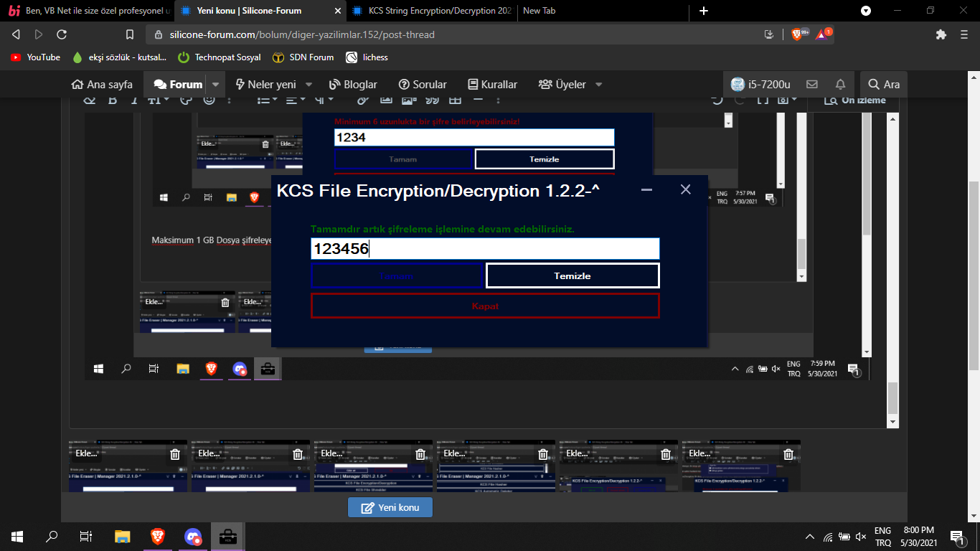Viewport: 980px width, 551px height.
Task: Open the browser extensions puzzle icon
Action: click(x=941, y=34)
